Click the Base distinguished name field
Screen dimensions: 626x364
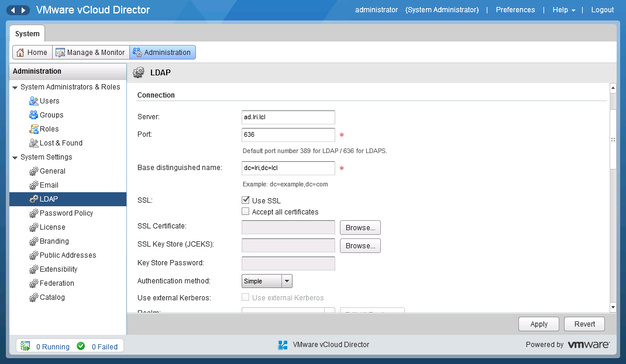pos(288,168)
